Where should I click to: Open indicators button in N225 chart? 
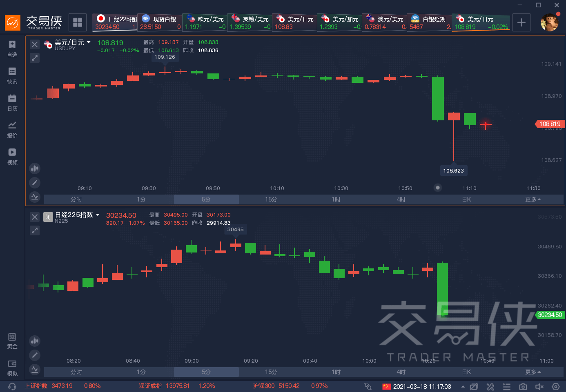pyautogui.click(x=35, y=370)
